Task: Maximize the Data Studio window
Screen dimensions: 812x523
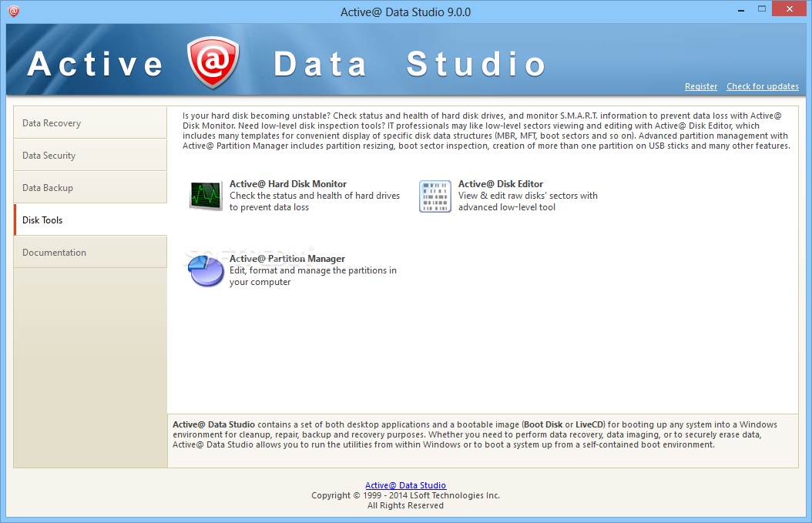Action: [762, 8]
